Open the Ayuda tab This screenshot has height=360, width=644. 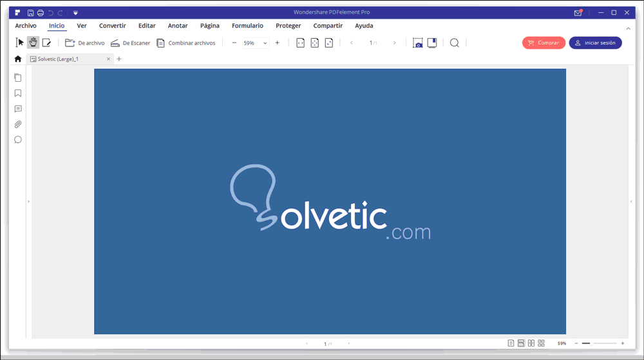pos(364,26)
